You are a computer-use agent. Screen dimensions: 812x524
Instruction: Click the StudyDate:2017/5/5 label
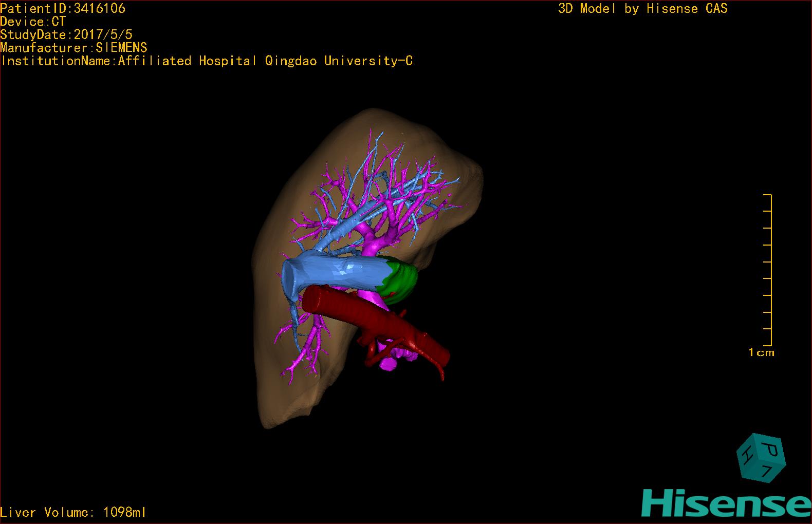(x=66, y=34)
